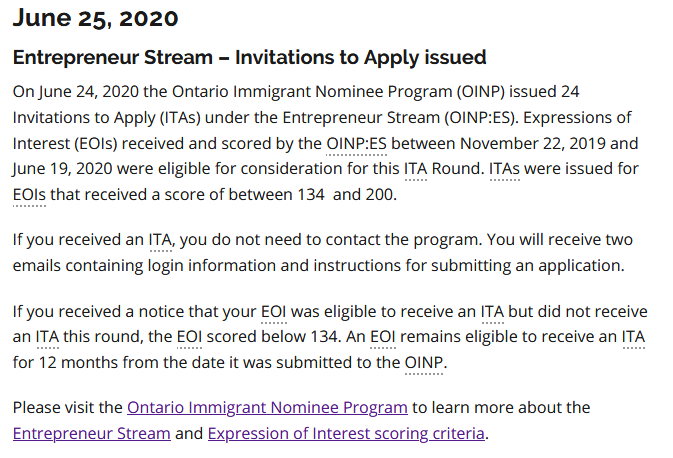The width and height of the screenshot is (673, 458).
Task: Click EOIs abbreviation before "that received a score"
Action: point(31,195)
